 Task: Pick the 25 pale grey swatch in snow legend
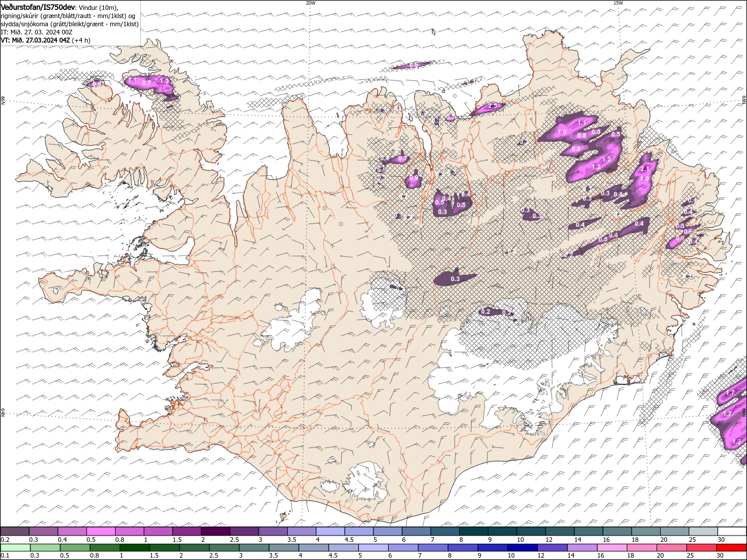point(704,531)
